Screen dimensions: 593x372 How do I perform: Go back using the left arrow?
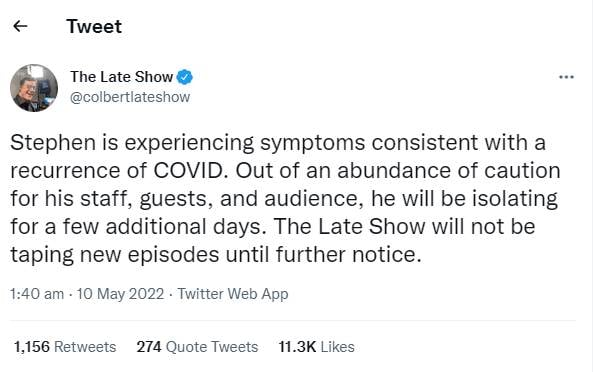pos(20,26)
